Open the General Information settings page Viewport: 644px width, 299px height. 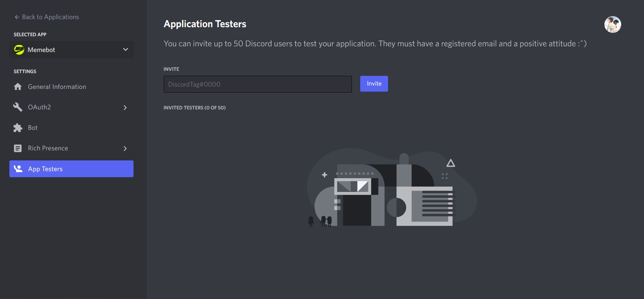click(x=57, y=87)
